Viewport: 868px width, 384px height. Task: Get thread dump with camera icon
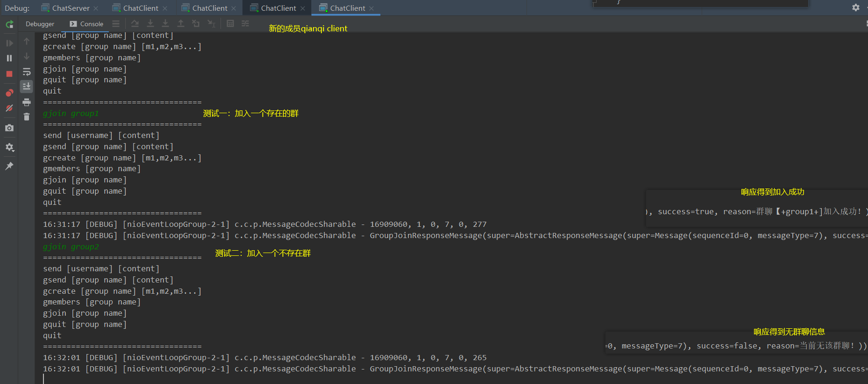(9, 128)
